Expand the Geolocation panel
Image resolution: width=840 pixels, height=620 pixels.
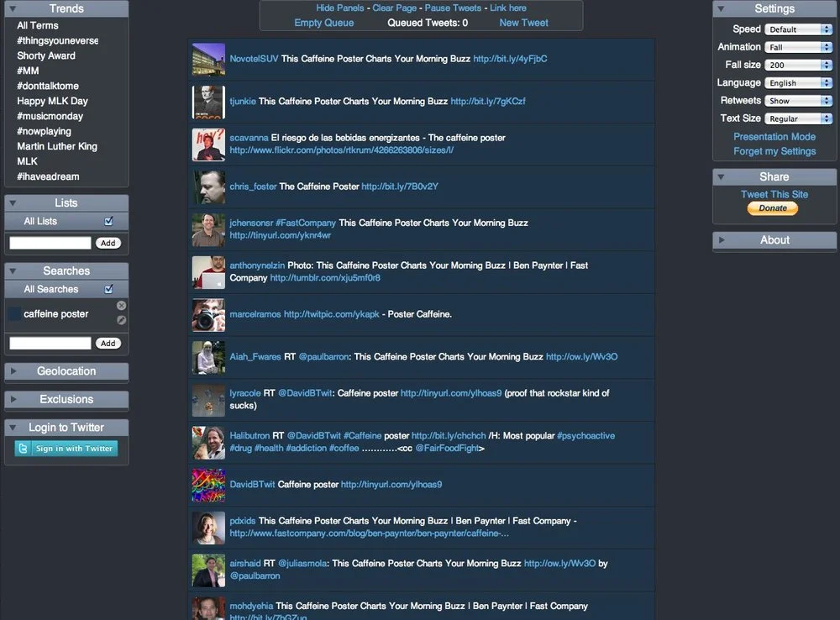[x=13, y=370]
